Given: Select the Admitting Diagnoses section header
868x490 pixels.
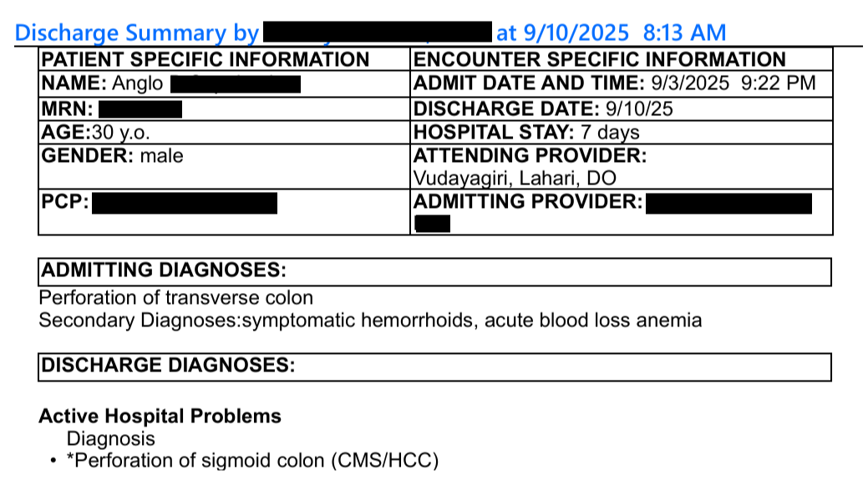Looking at the screenshot, I should click(x=164, y=270).
